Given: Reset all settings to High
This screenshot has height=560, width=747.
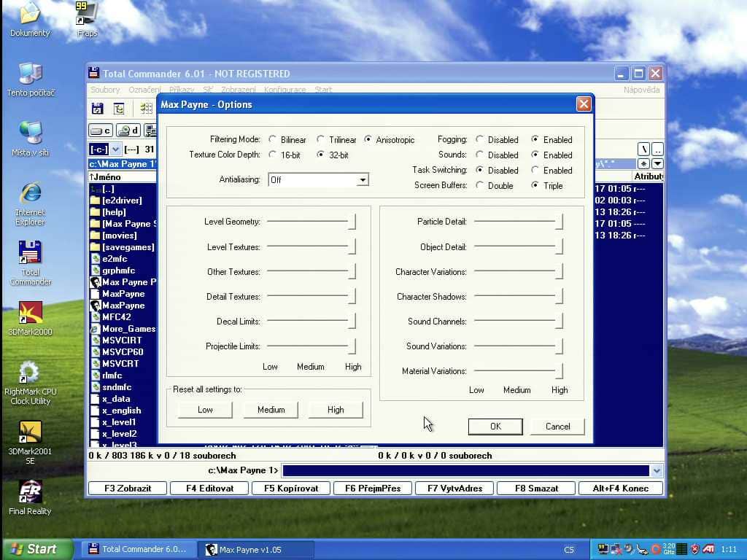Looking at the screenshot, I should click(x=336, y=410).
